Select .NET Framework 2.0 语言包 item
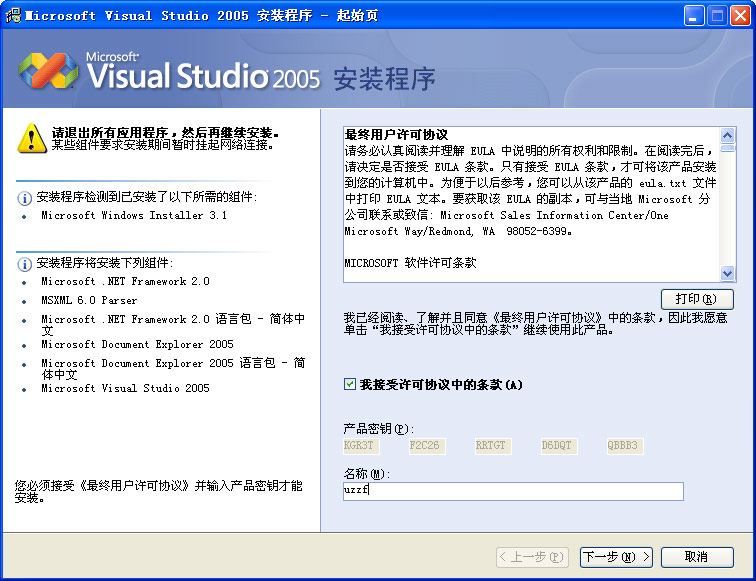The height and width of the screenshot is (581, 756). (173, 324)
